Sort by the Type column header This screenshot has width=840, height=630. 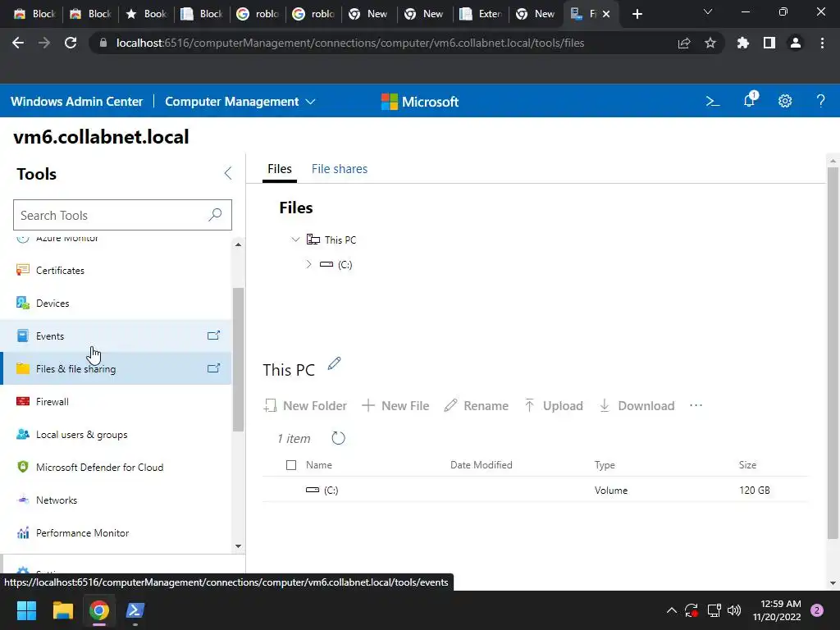(605, 465)
